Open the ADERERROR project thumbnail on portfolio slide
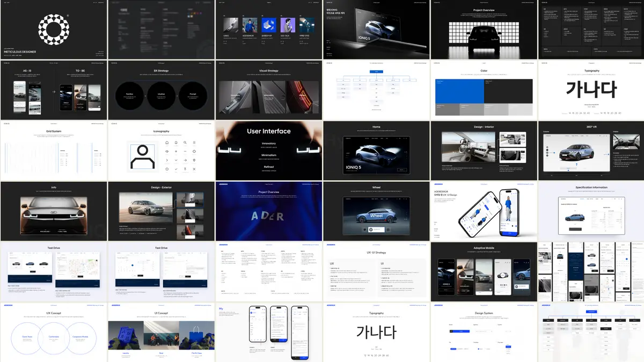Viewport: 644px width, 362px height. click(250, 26)
